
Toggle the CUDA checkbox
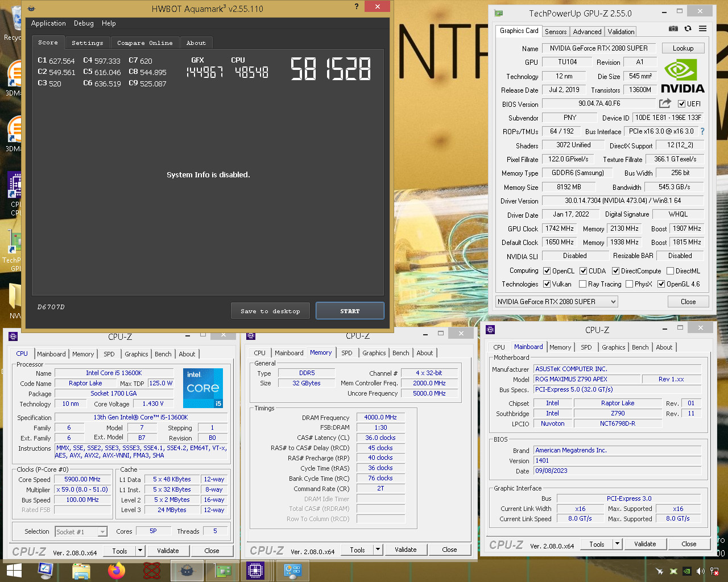(x=583, y=271)
